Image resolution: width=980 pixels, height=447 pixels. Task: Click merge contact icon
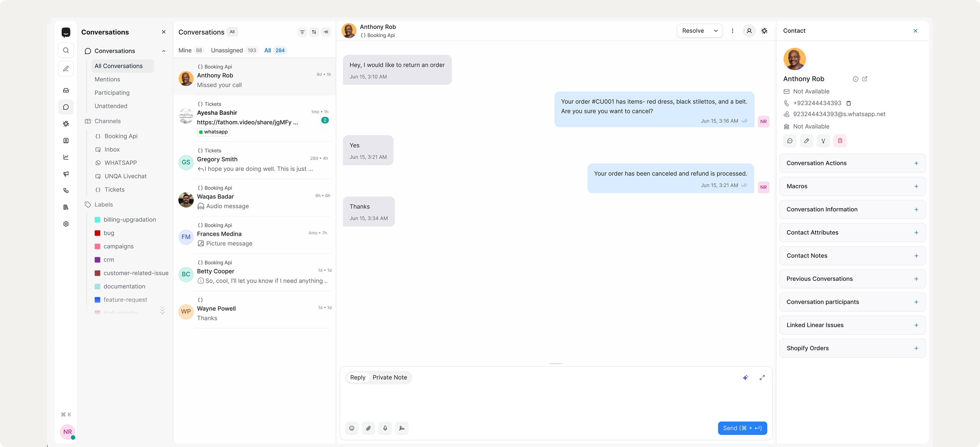point(823,141)
